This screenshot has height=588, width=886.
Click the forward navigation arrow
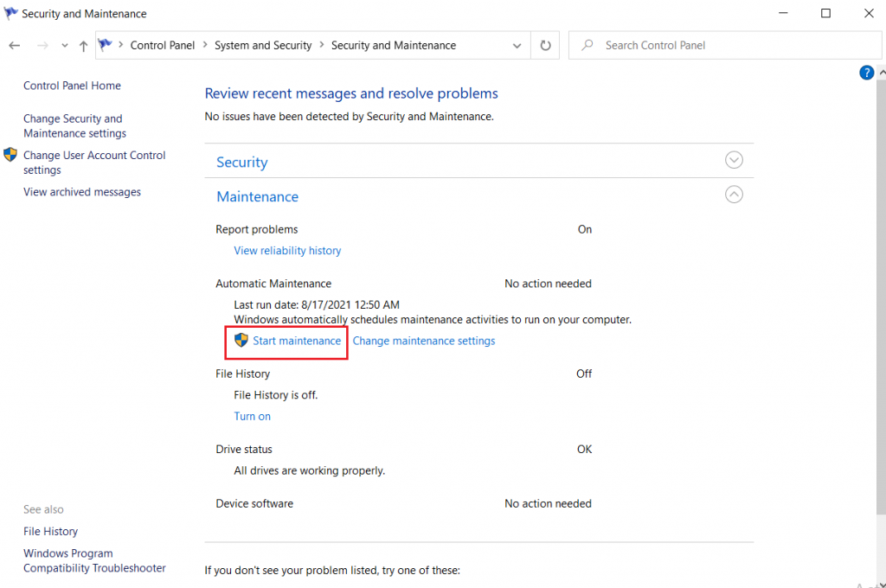coord(42,46)
